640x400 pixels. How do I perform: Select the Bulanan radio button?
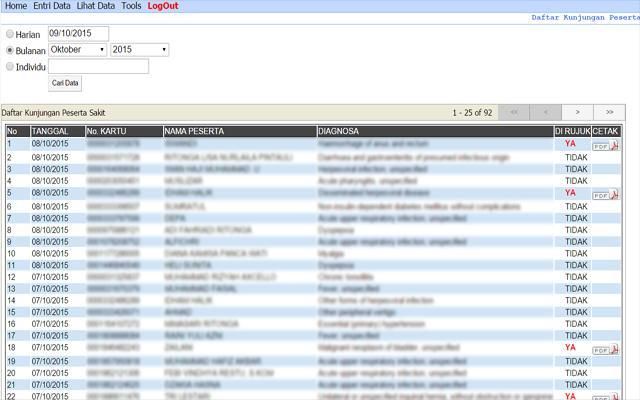pyautogui.click(x=10, y=50)
